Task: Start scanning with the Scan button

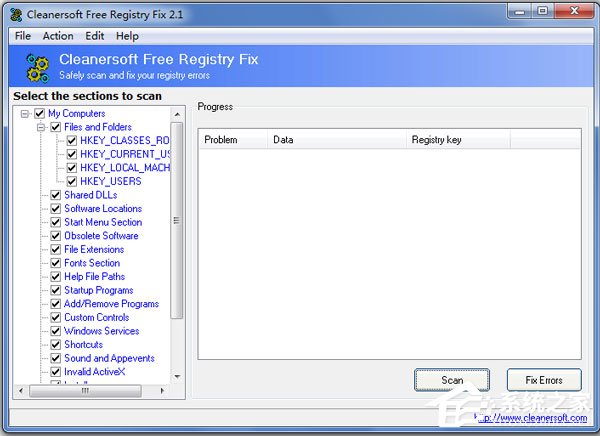Action: [x=452, y=380]
